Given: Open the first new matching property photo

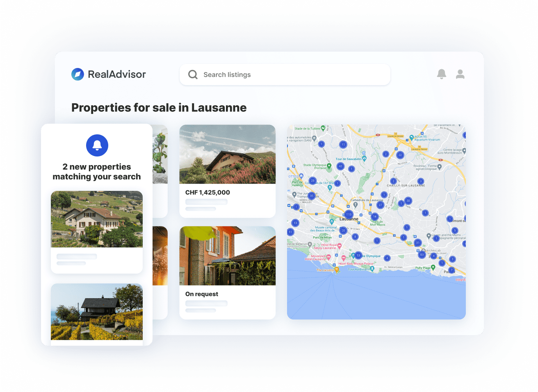Looking at the screenshot, I should (x=97, y=219).
